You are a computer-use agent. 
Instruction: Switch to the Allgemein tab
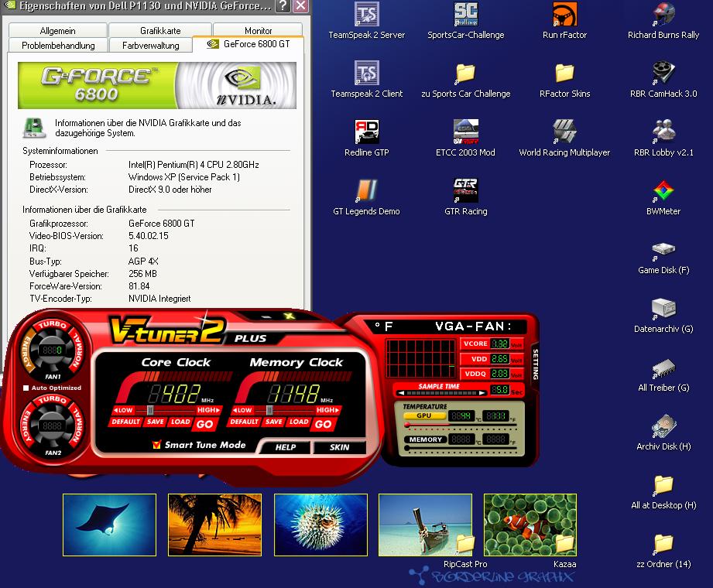click(x=58, y=31)
